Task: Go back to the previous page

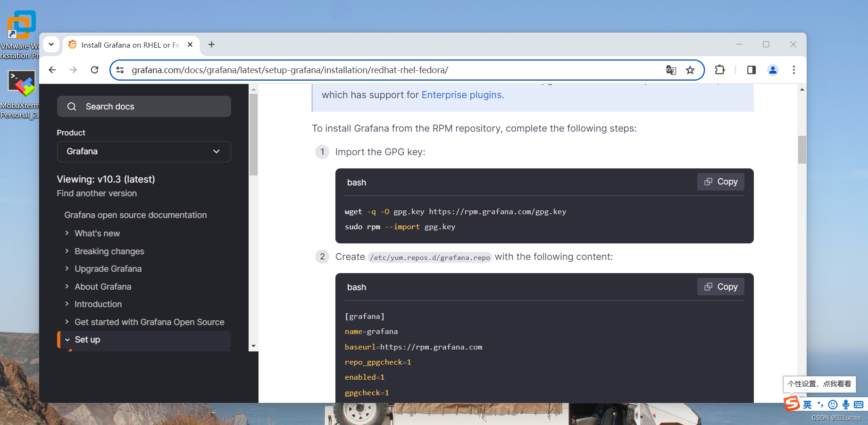Action: click(52, 70)
